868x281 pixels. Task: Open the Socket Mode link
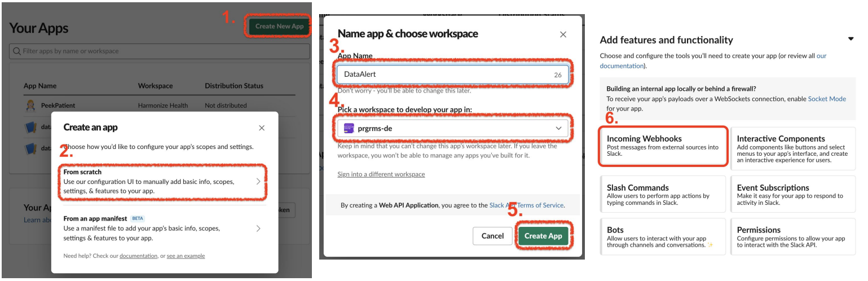pos(827,99)
